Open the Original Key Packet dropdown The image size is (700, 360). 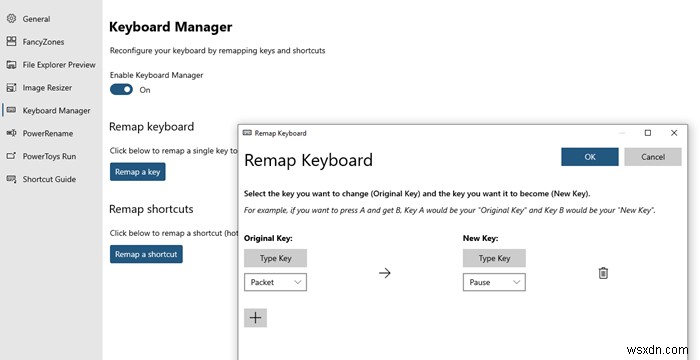(275, 282)
